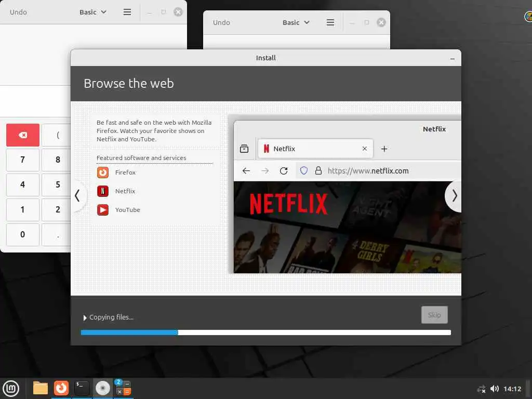
Task: Expand the Copying files details triangle
Action: click(x=85, y=317)
